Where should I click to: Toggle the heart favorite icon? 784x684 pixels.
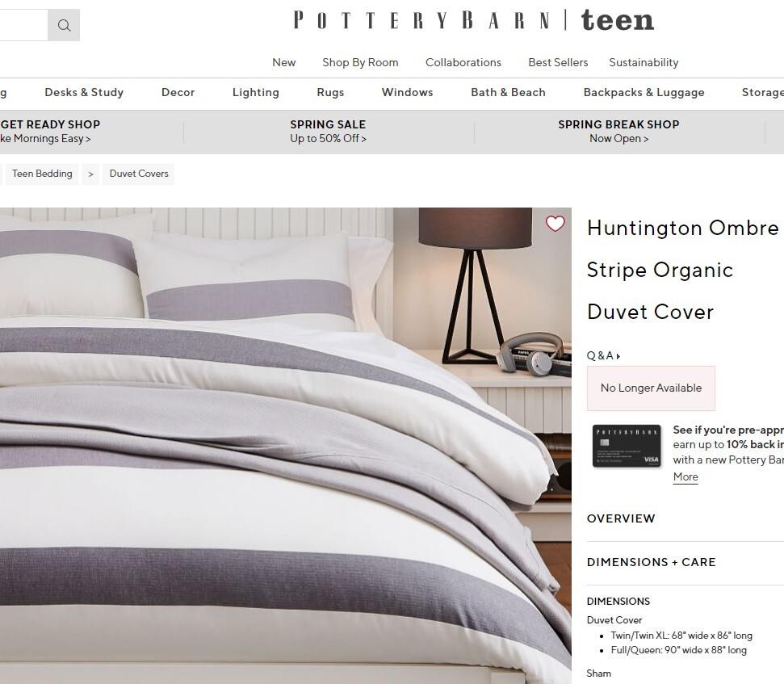point(555,224)
